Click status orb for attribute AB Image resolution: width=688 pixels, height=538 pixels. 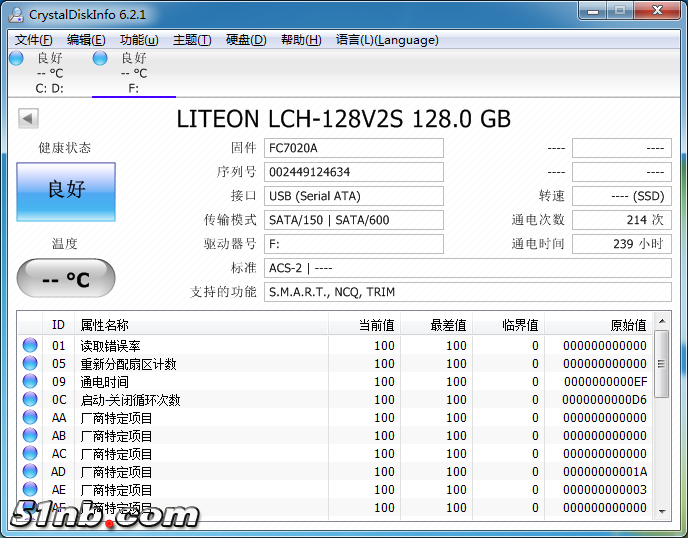pyautogui.click(x=30, y=435)
